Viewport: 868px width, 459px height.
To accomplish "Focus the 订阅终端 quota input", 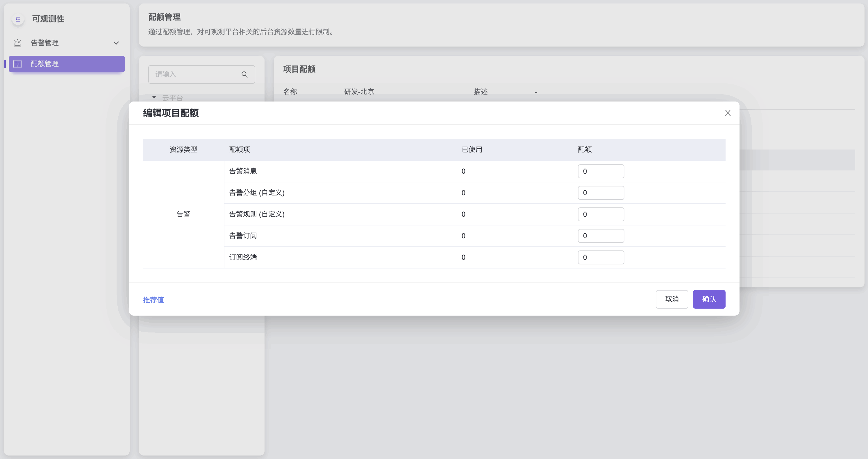I will click(601, 257).
